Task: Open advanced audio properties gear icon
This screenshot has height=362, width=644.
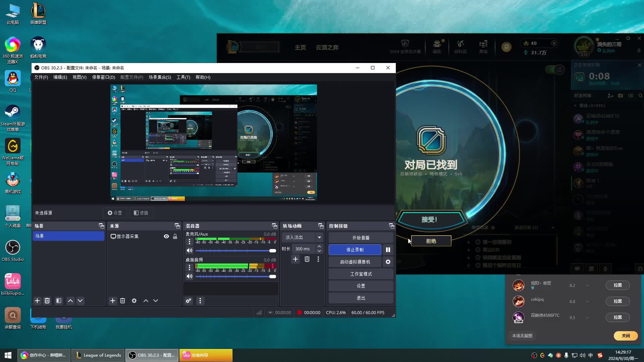Action: click(x=189, y=301)
